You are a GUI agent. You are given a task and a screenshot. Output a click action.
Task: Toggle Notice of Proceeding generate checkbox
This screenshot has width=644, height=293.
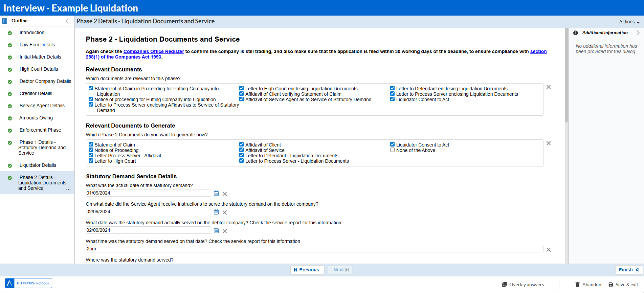91,150
